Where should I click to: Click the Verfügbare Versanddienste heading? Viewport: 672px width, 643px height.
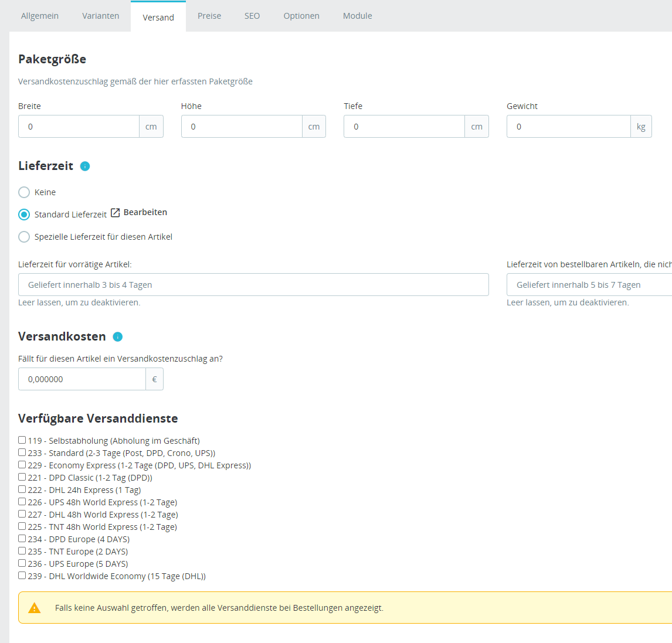[x=98, y=418]
